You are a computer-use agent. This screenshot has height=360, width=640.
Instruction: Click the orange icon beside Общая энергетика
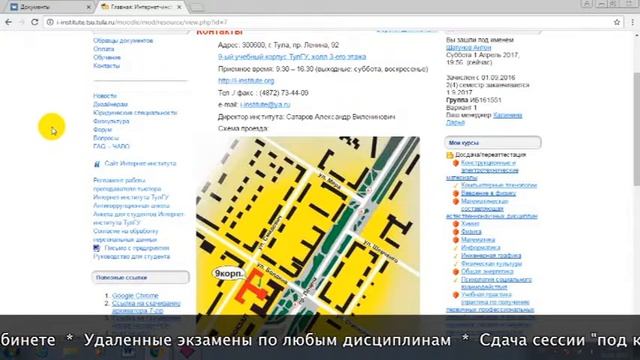point(456,271)
